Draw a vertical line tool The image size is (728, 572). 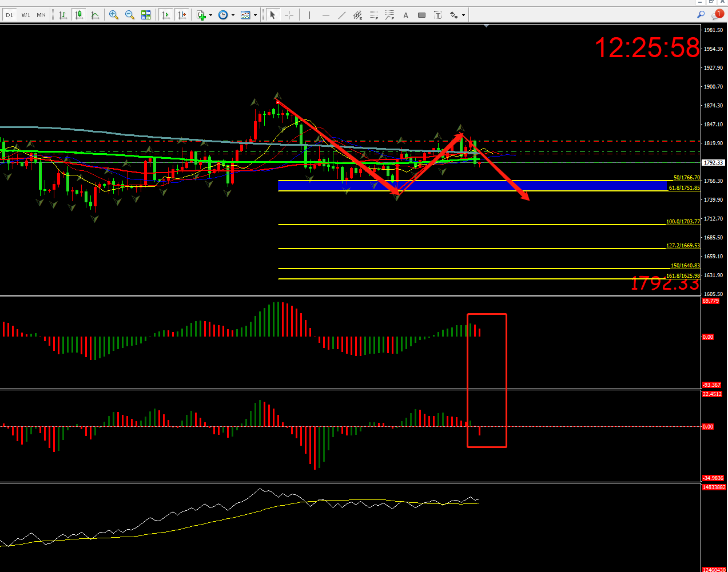309,15
